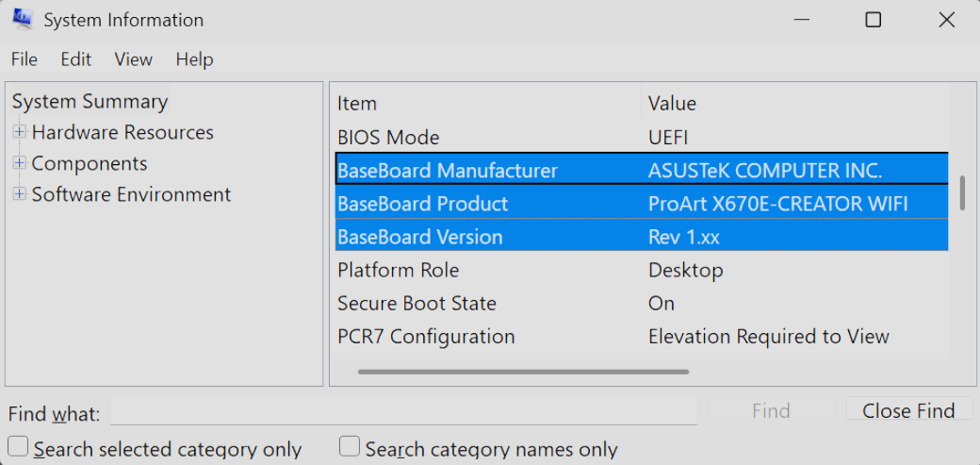Enable Search selected category only checkbox
980x465 pixels.
17,446
